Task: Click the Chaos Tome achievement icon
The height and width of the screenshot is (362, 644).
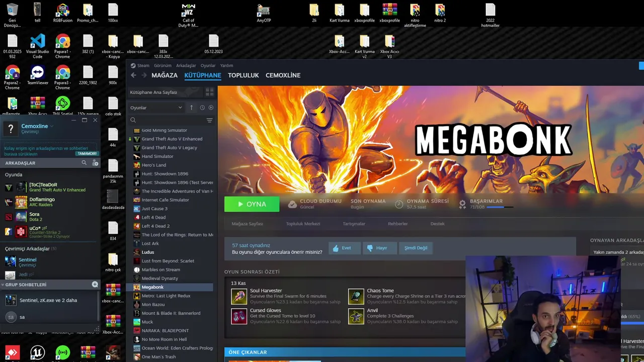Action: pos(356,297)
